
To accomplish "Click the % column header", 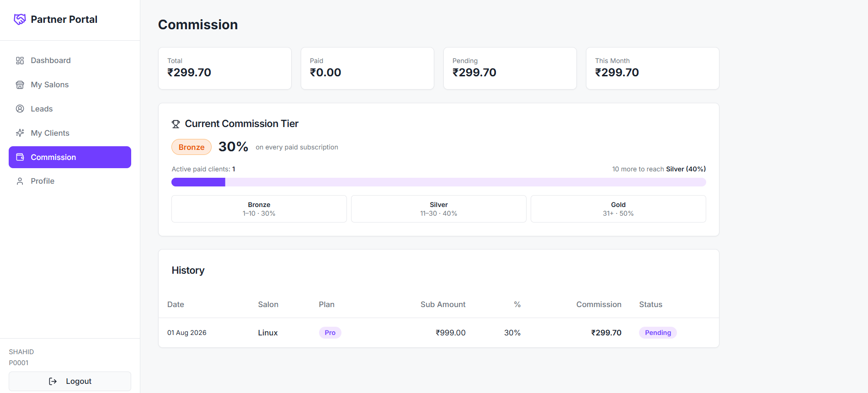I will 517,304.
